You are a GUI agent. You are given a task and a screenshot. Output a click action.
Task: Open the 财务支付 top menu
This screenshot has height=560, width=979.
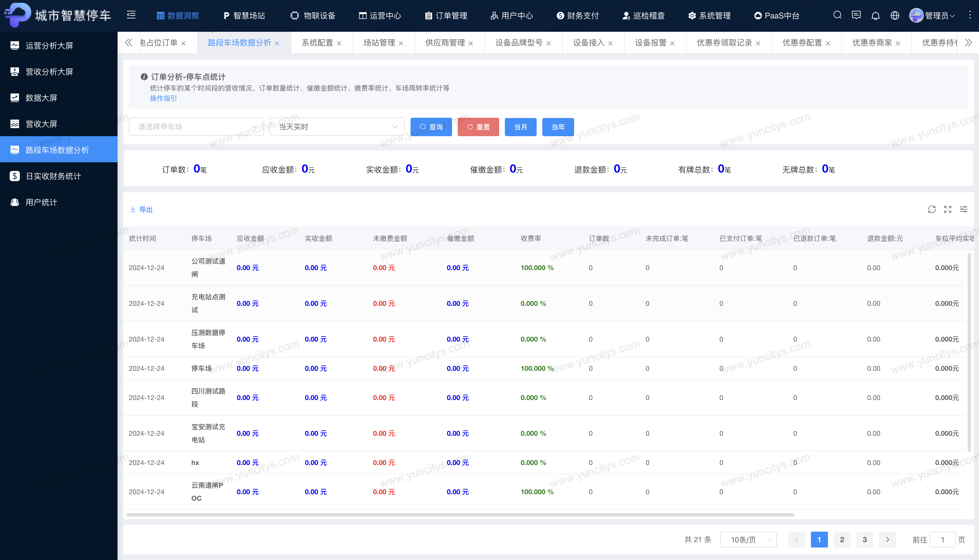(x=578, y=16)
